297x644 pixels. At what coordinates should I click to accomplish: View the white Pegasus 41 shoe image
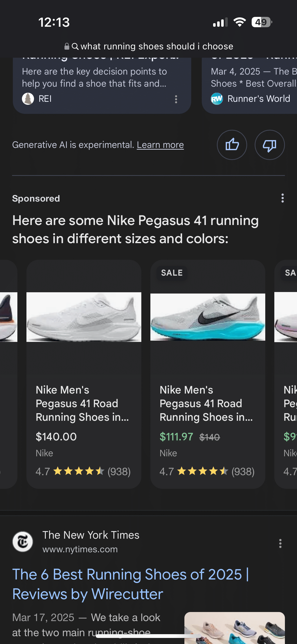[84, 317]
